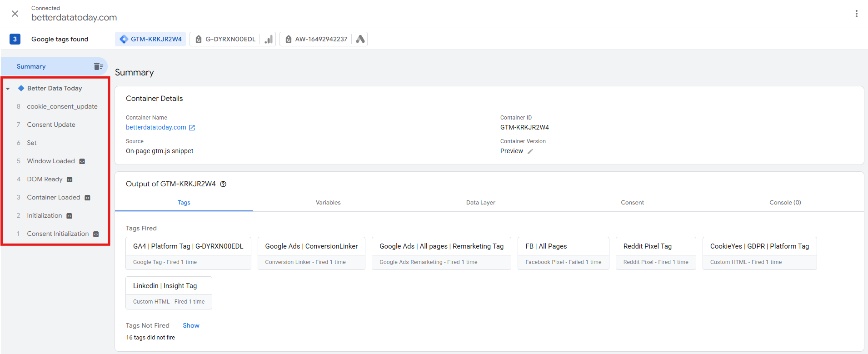Collapse the Better Data Today event tree
The height and width of the screenshot is (354, 868).
click(x=8, y=89)
